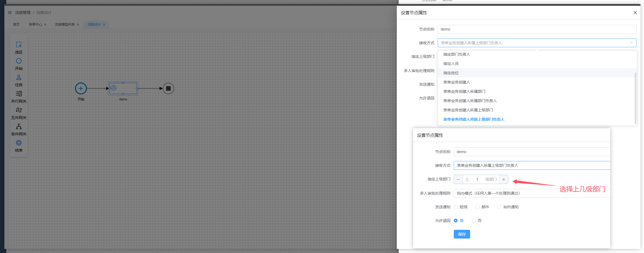Pick the 任务 task tool icon
Image resolution: width=644 pixels, height=253 pixels.
coord(19,78)
